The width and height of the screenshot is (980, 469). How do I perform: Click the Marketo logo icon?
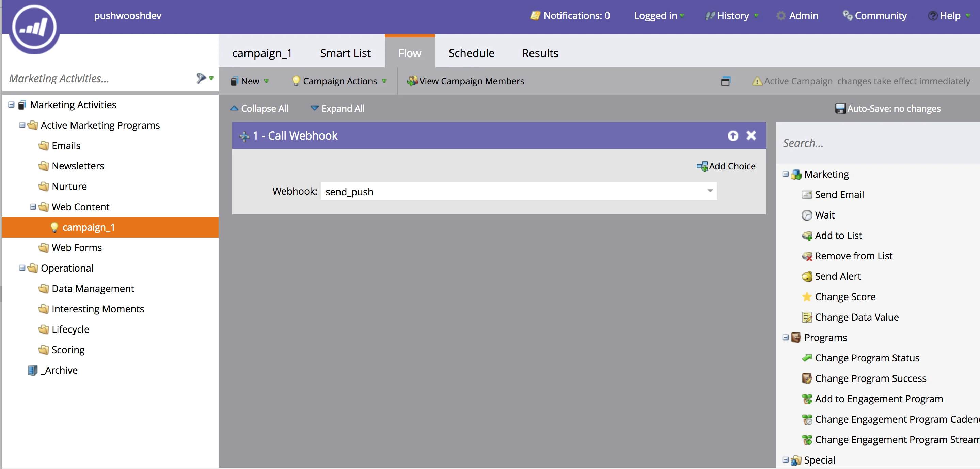(x=34, y=27)
